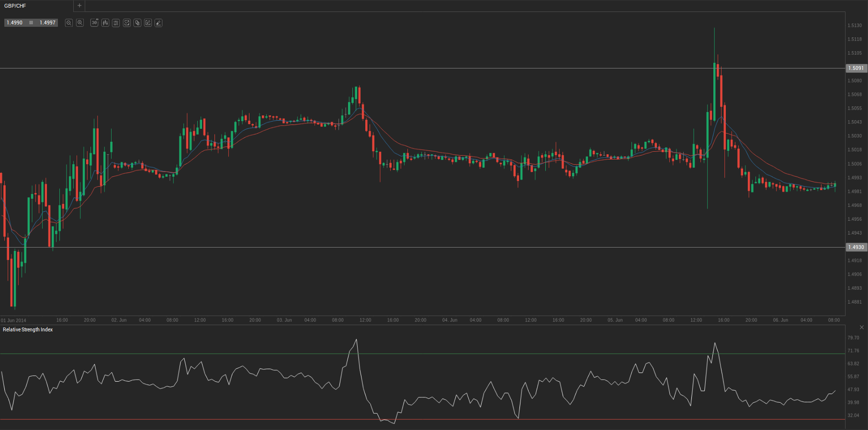Open the chart settings sliders icon
This screenshot has width=868, height=430.
(x=116, y=23)
